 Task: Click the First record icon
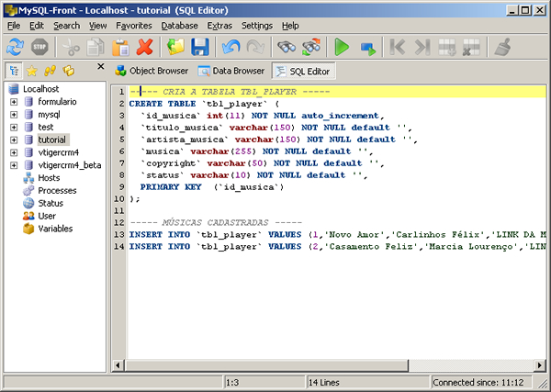pyautogui.click(x=398, y=47)
